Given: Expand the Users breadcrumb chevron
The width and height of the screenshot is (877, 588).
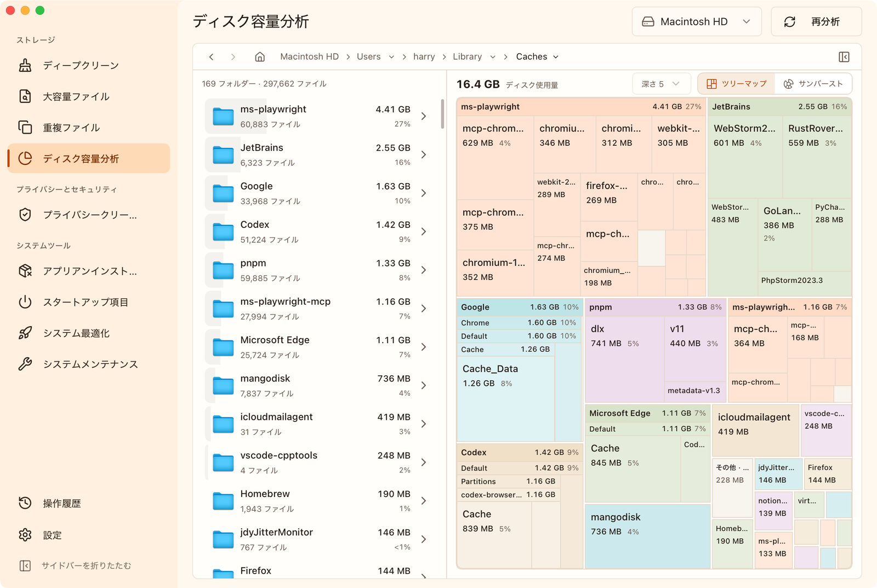Looking at the screenshot, I should pos(391,57).
